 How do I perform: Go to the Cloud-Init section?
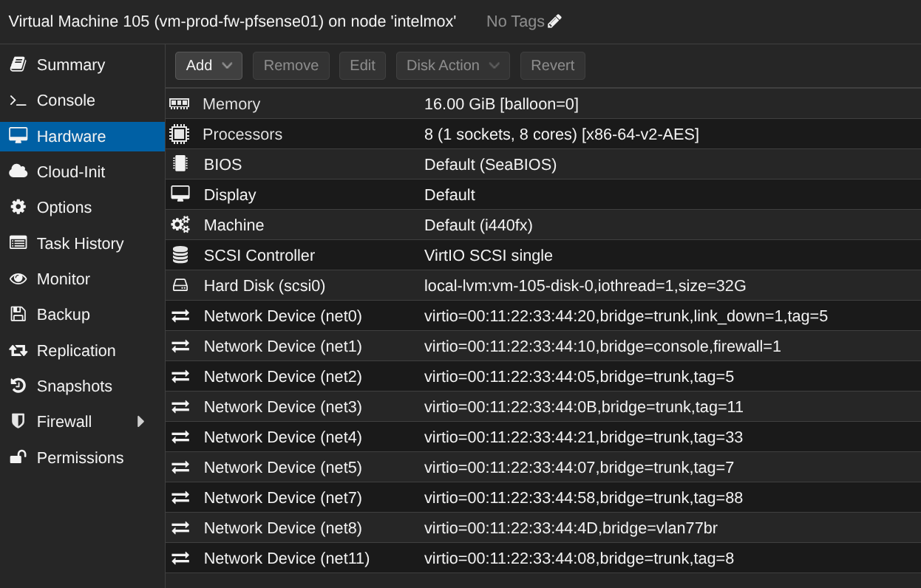(70, 172)
